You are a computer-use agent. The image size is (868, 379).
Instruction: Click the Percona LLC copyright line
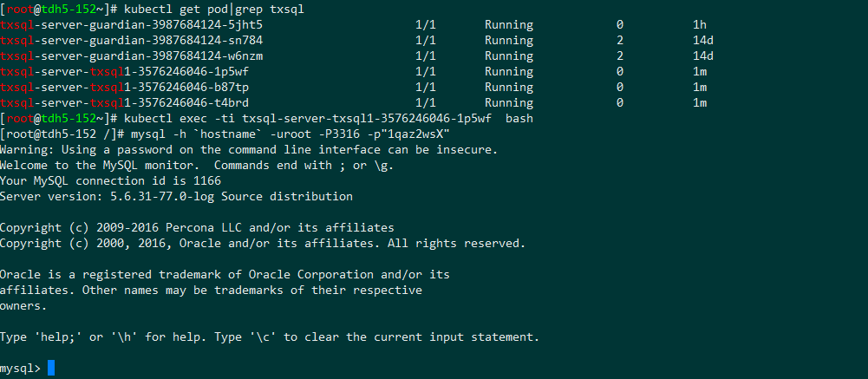coord(209,227)
